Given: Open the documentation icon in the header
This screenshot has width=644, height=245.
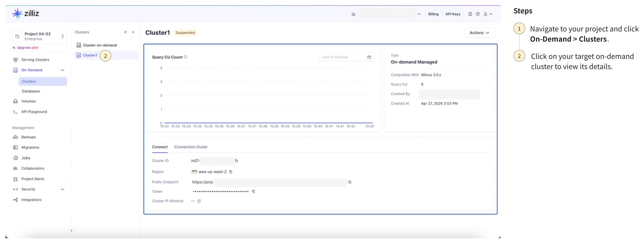Looking at the screenshot, I should pyautogui.click(x=470, y=14).
